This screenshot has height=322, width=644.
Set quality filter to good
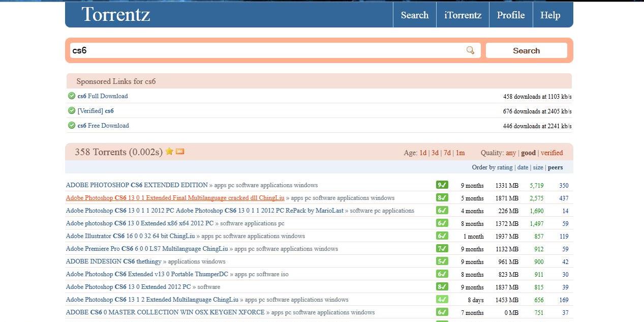coord(528,153)
